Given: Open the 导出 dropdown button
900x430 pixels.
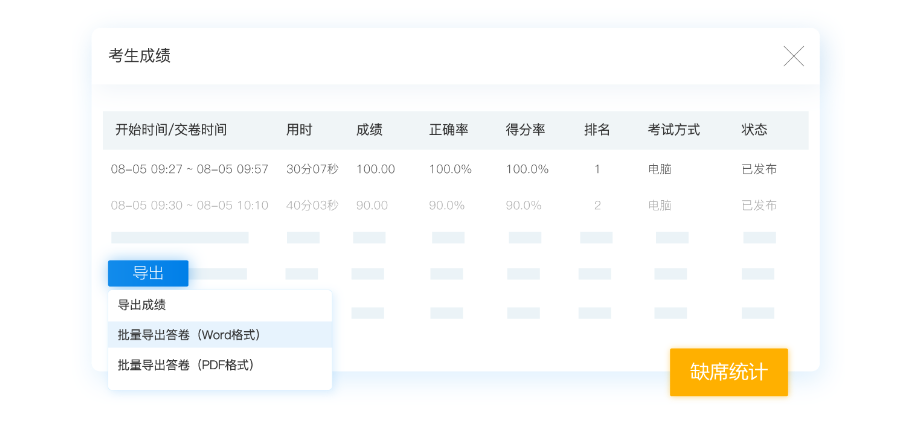Looking at the screenshot, I should [148, 273].
